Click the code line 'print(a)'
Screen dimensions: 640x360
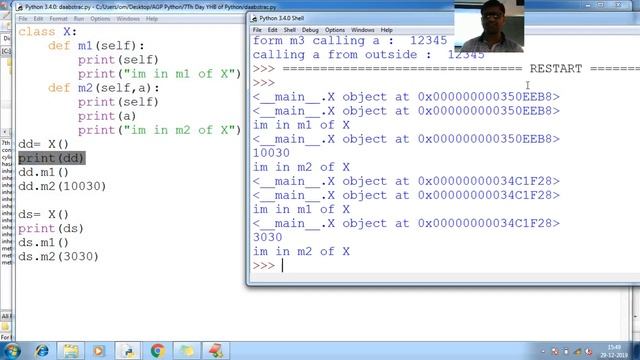point(107,116)
